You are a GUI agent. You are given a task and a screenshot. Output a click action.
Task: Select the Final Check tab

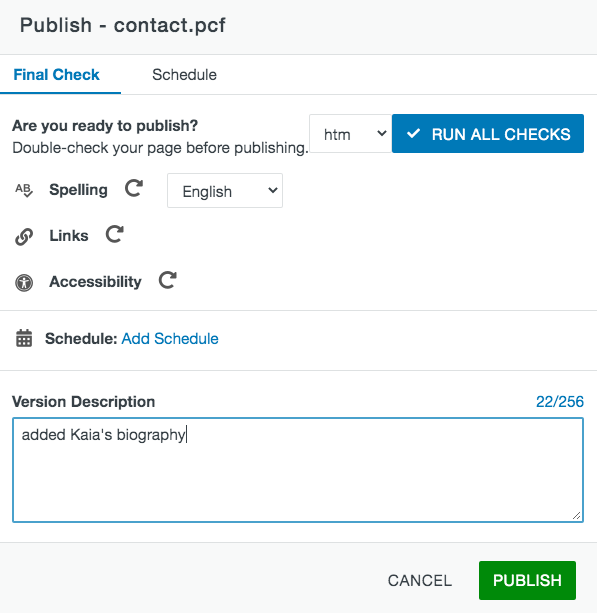point(57,75)
